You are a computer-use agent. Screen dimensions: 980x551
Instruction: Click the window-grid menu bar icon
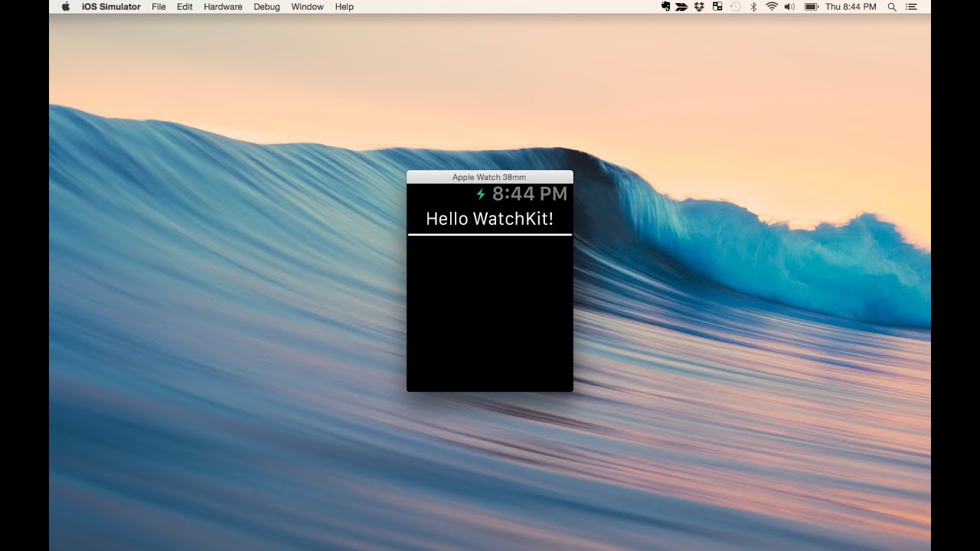click(x=717, y=7)
